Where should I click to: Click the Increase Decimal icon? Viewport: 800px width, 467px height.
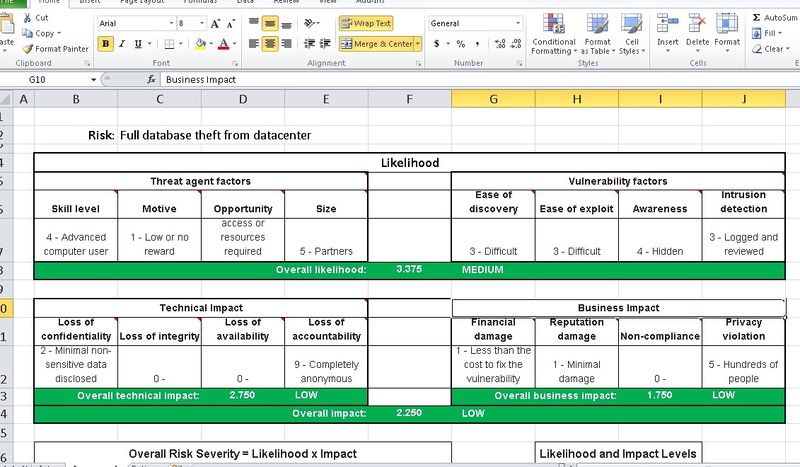click(499, 44)
